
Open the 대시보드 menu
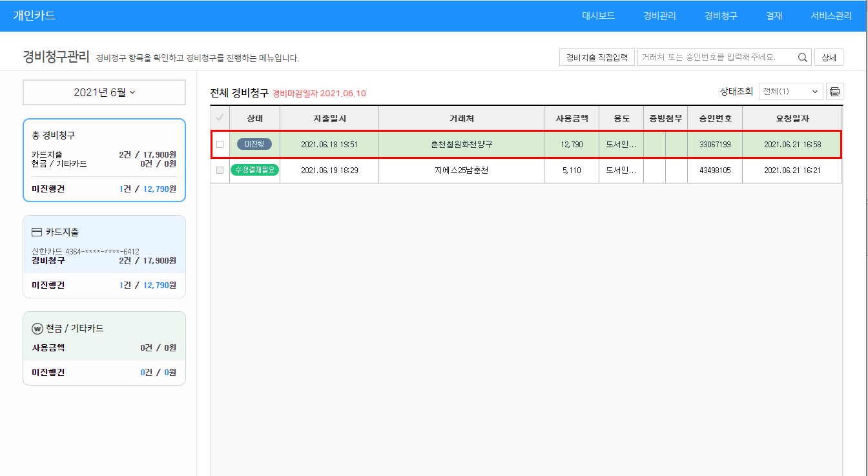point(598,16)
